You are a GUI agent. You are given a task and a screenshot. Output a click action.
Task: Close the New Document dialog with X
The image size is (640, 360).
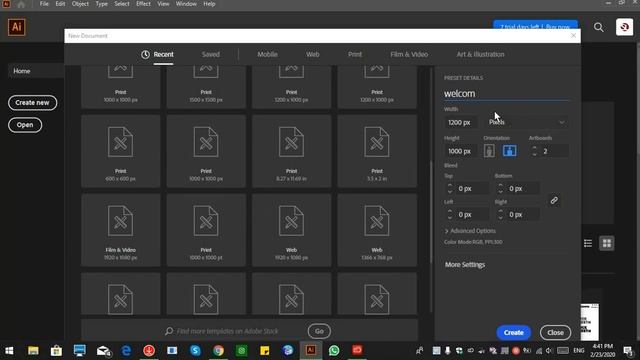[573, 36]
